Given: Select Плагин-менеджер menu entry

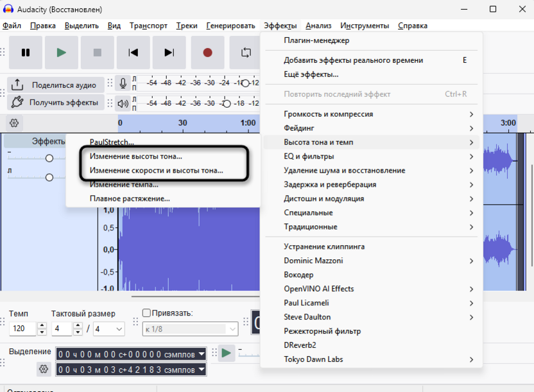Looking at the screenshot, I should 371,40.
